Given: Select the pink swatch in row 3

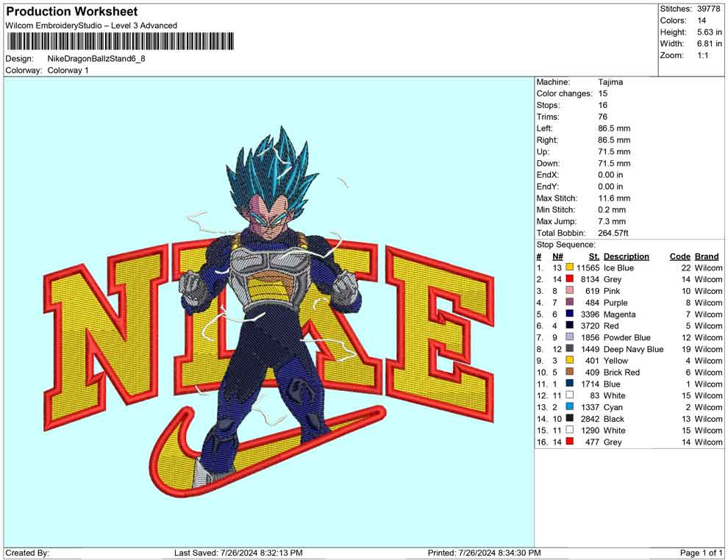Looking at the screenshot, I should coord(568,291).
